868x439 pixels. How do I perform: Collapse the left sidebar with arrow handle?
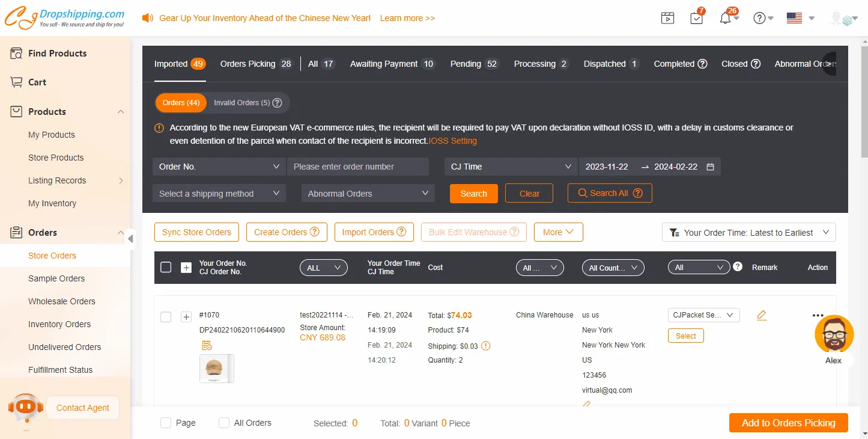130,239
